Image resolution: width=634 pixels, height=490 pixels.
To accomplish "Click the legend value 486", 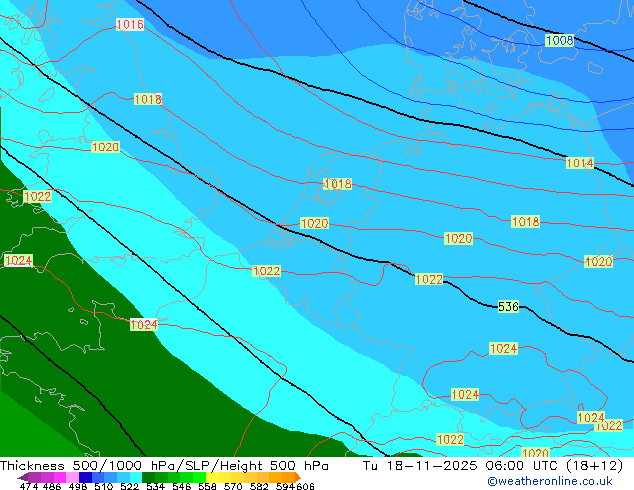I will (x=52, y=486).
